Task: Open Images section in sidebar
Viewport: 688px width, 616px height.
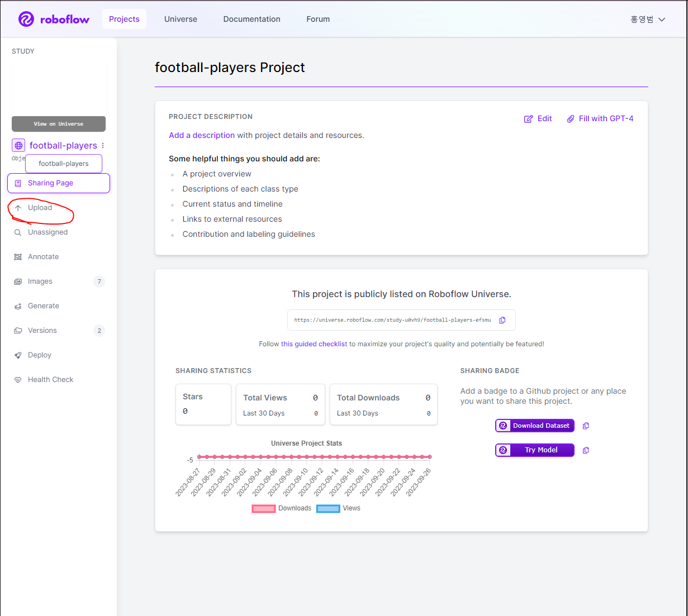Action: 40,281
